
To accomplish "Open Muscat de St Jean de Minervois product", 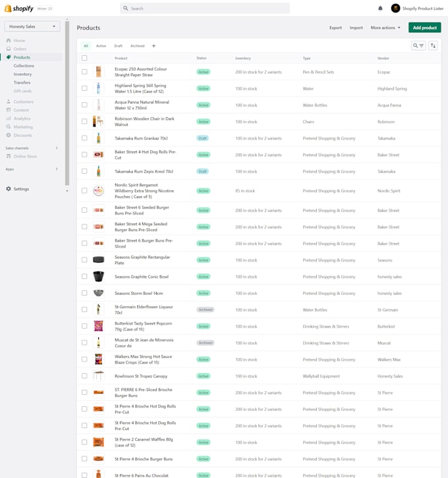I will (x=144, y=342).
